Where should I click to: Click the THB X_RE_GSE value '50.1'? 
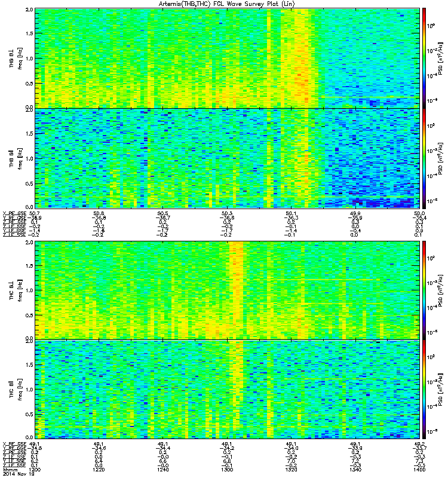pos(291,213)
